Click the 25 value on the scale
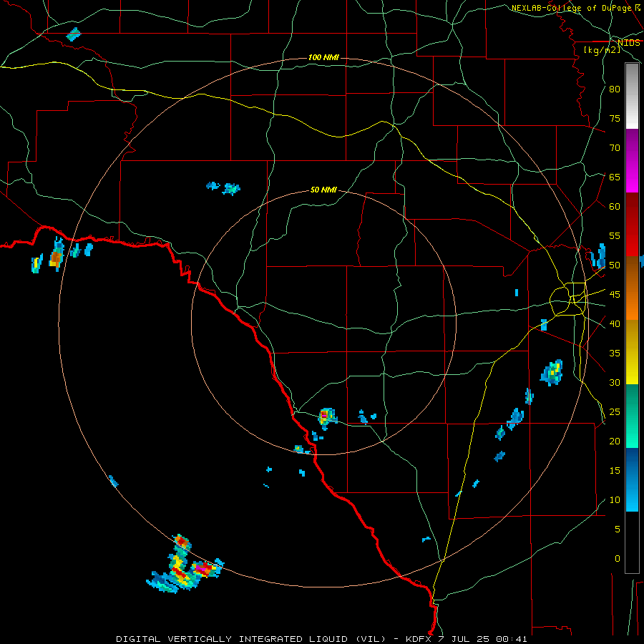Viewport: 644px width, 644px height. 615,412
